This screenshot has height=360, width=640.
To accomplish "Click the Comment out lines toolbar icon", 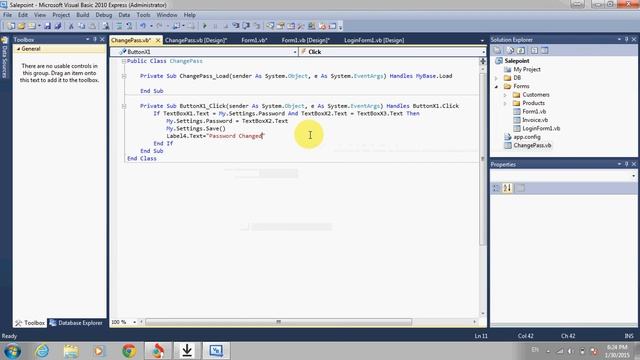I will point(119,26).
